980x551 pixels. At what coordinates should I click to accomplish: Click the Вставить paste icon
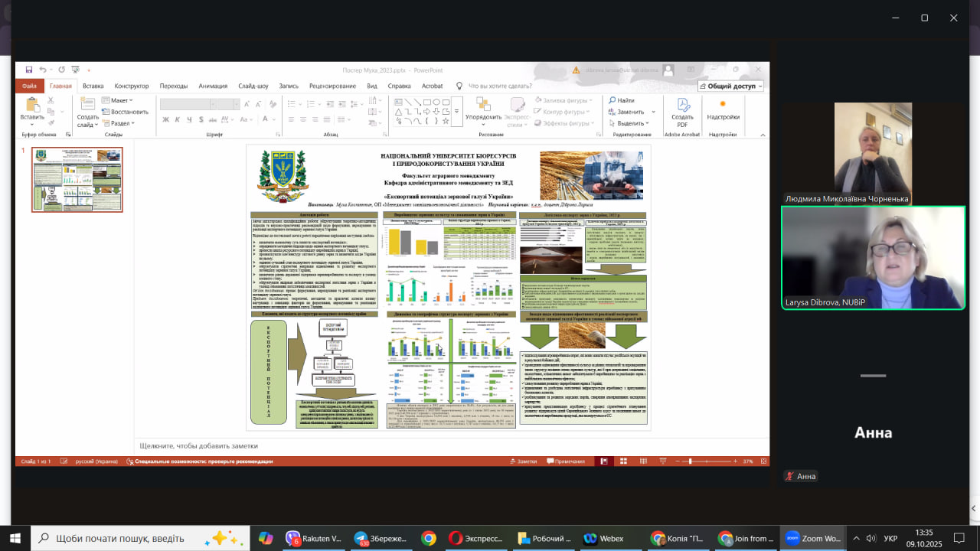(32, 108)
